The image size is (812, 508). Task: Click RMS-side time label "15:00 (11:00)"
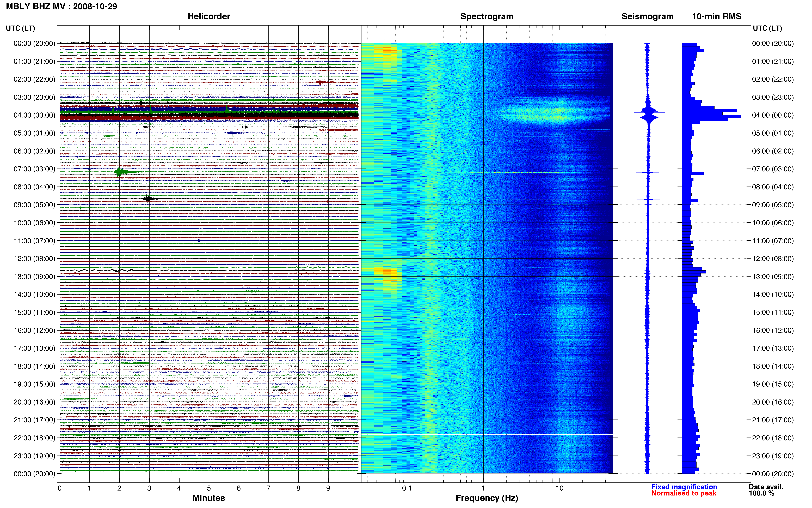click(x=773, y=312)
